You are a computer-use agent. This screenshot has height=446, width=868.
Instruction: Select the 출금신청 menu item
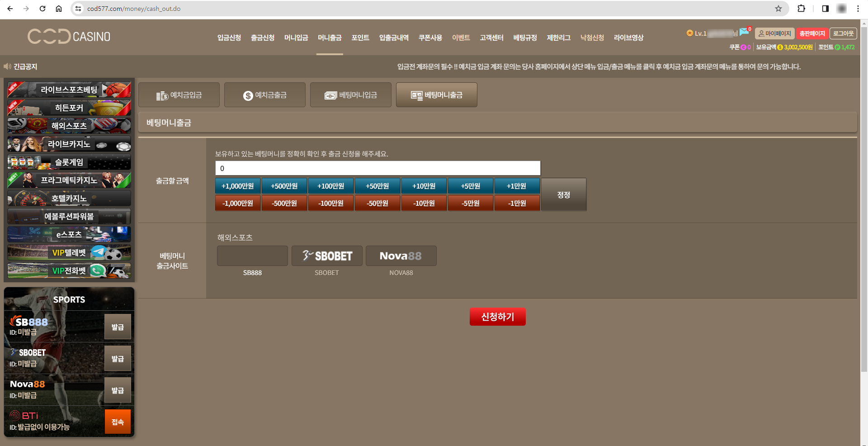coord(263,38)
